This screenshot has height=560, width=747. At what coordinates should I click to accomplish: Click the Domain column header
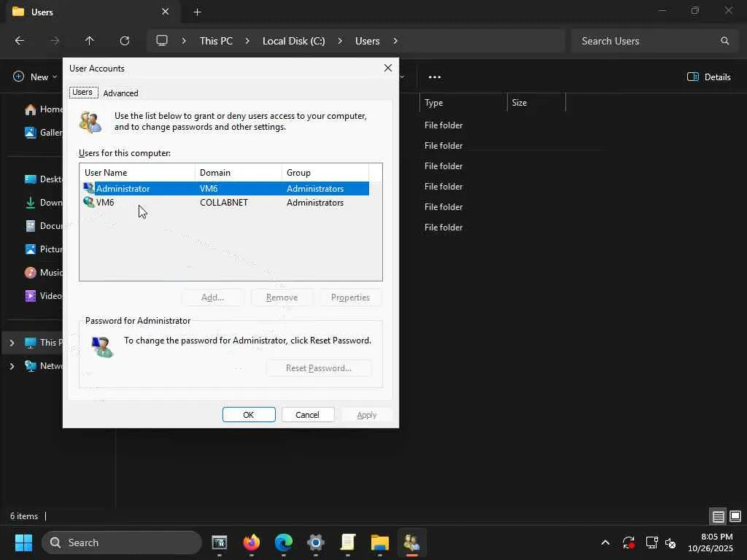pos(239,172)
